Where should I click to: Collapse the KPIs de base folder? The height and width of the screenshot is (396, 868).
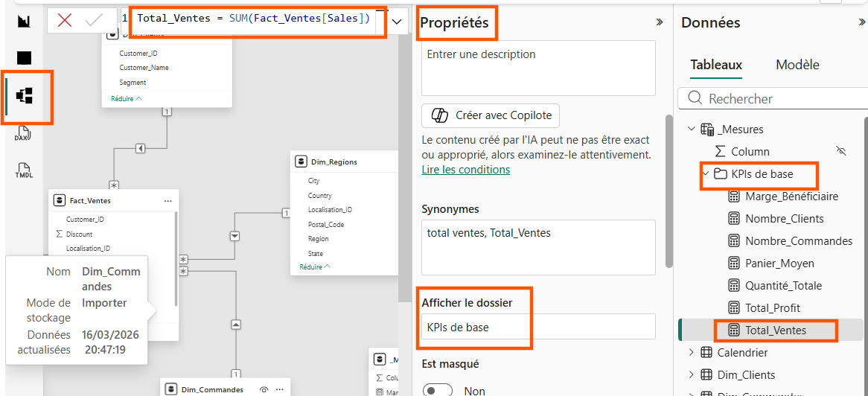(x=706, y=173)
